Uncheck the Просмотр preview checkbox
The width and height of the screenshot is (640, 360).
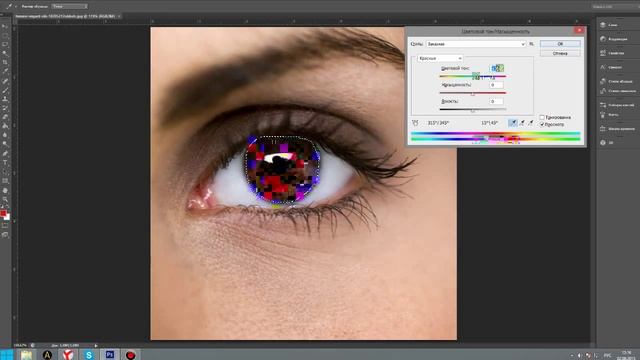(542, 124)
